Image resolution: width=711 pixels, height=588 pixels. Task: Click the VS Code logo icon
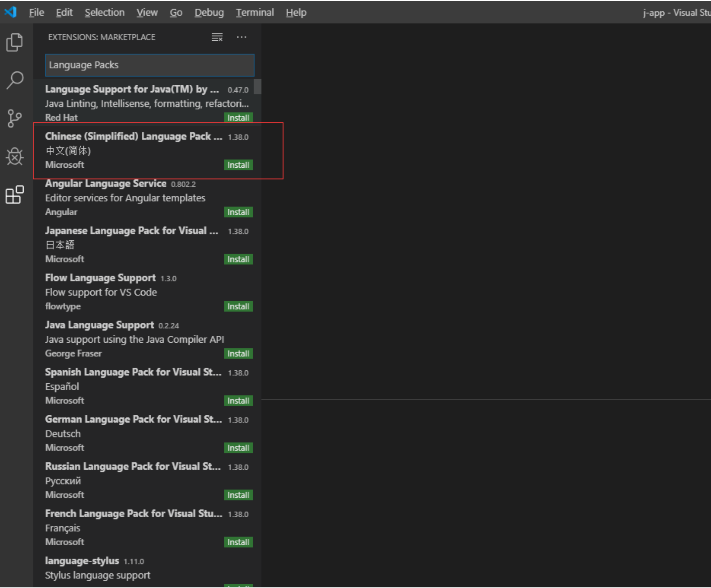tap(11, 12)
